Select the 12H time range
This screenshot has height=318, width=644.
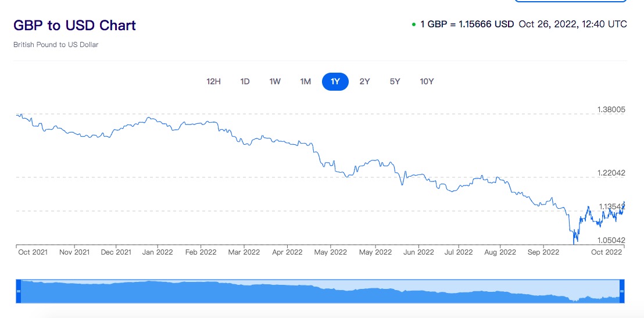tap(214, 81)
